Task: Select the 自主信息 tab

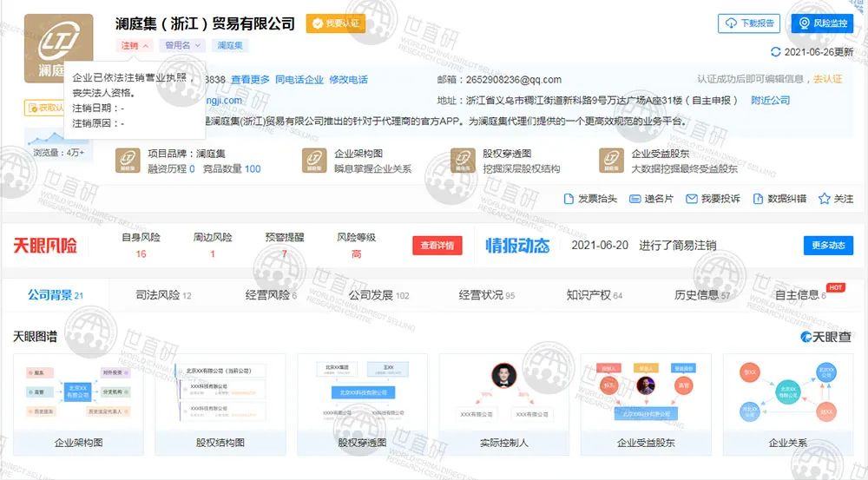Action: [800, 295]
